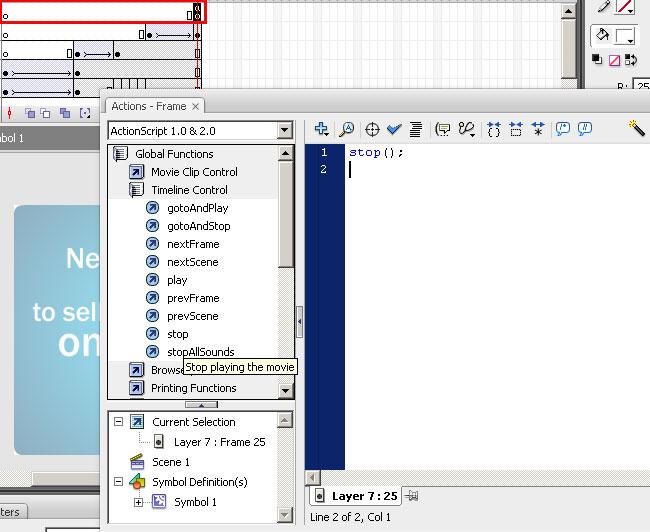
Task: Click in the script editor on line 2
Action: 497,170
